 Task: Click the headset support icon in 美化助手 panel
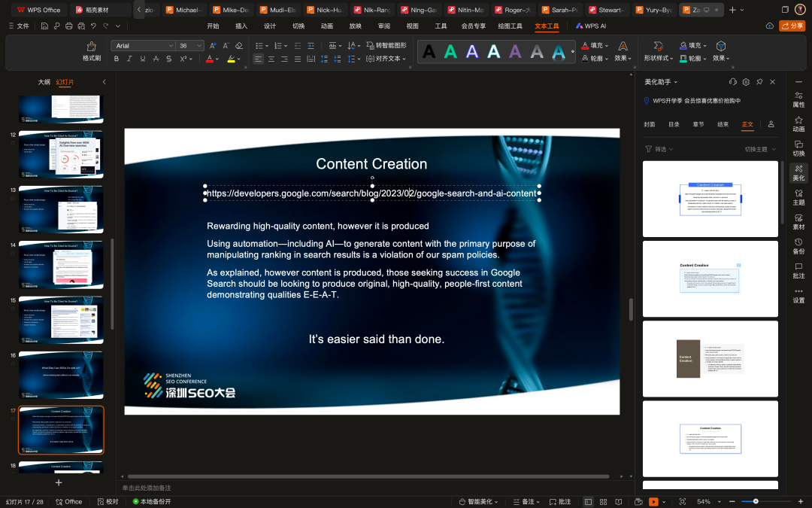tap(733, 82)
